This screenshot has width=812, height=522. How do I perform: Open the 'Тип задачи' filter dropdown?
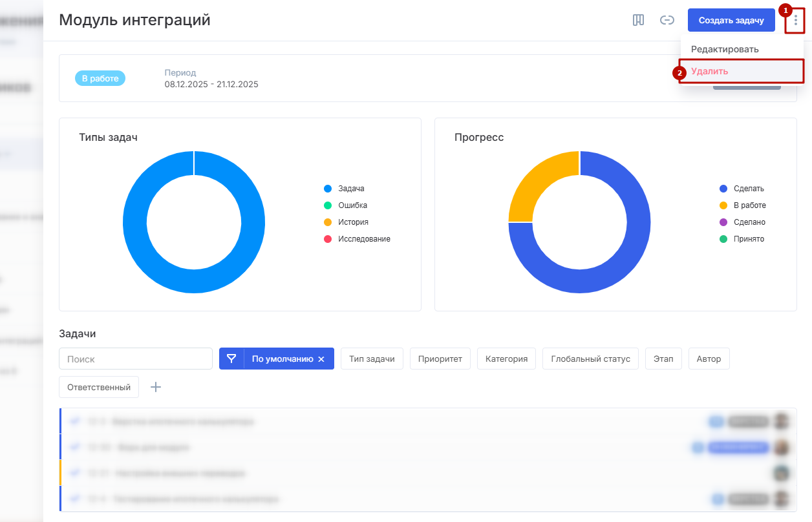coord(372,359)
